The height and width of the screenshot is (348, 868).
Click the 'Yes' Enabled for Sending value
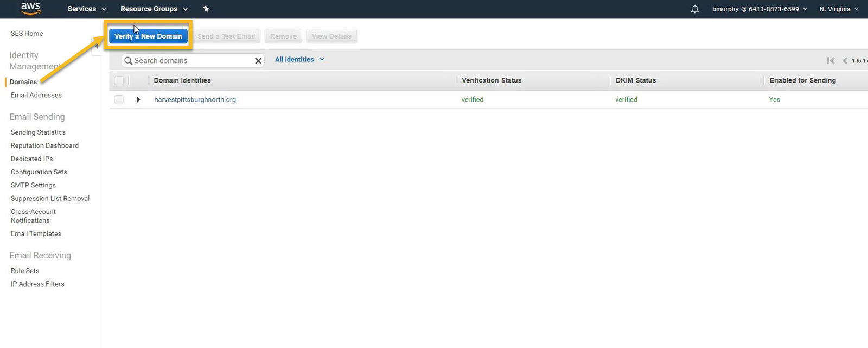(775, 99)
